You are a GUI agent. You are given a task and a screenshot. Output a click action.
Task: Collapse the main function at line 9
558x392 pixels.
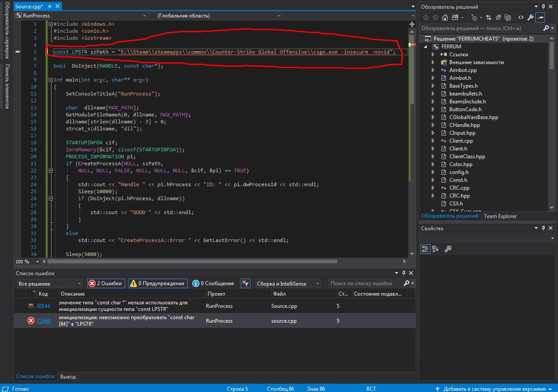point(51,80)
